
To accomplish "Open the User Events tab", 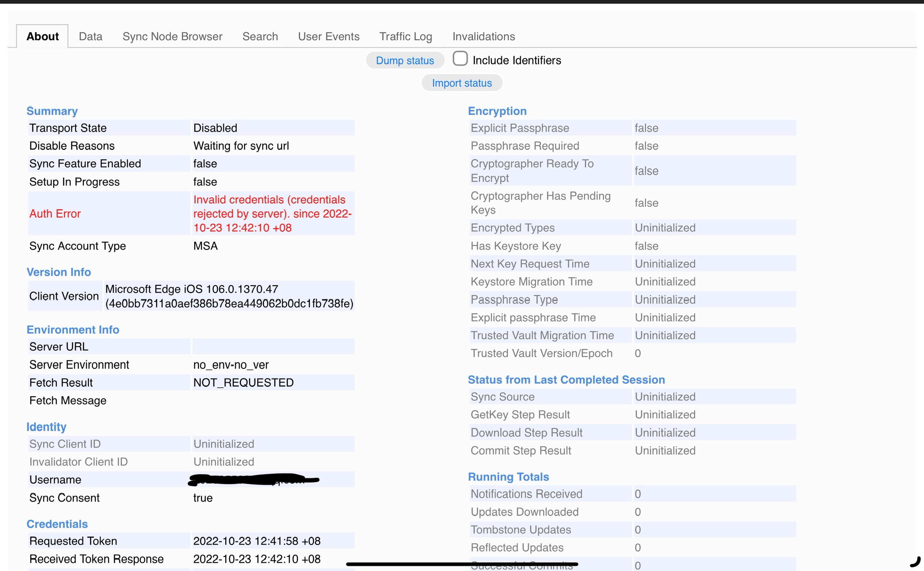I will tap(329, 36).
